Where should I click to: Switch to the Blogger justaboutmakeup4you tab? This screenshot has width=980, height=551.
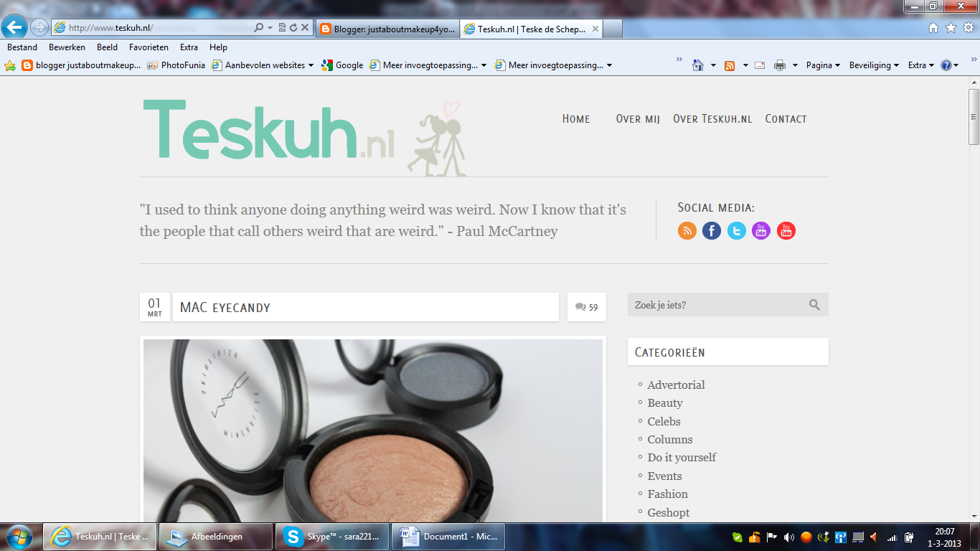386,29
